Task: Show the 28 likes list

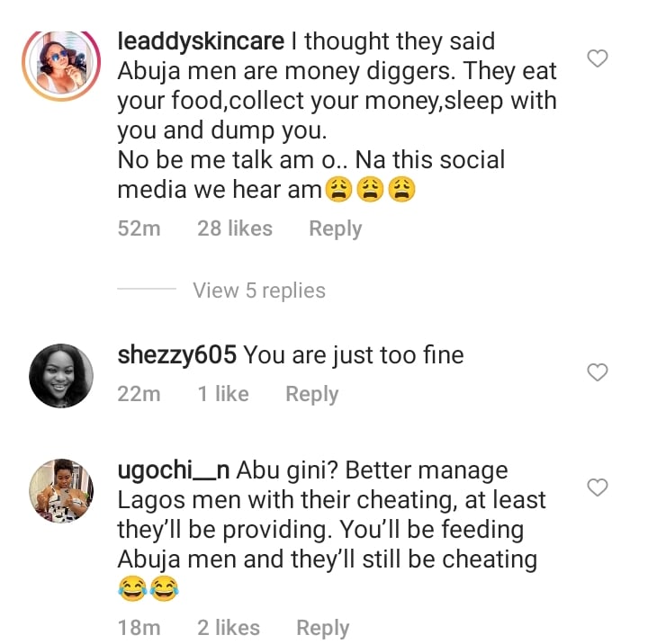Action: click(235, 229)
